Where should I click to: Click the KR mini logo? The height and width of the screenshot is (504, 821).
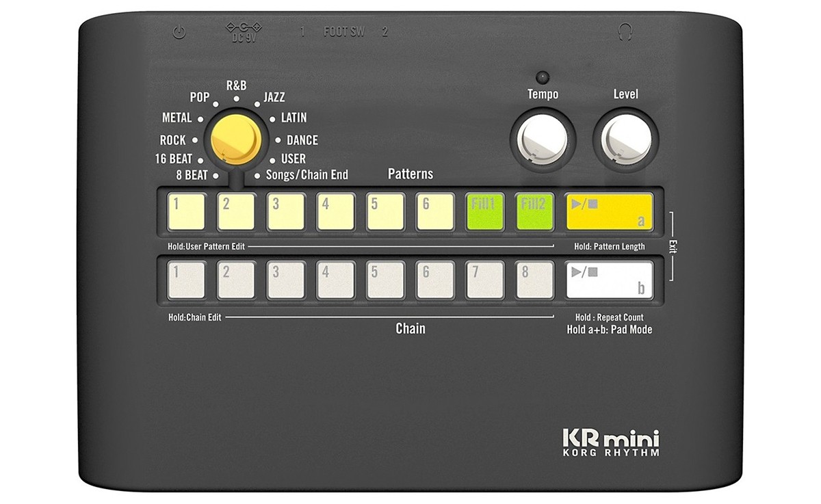(x=610, y=436)
